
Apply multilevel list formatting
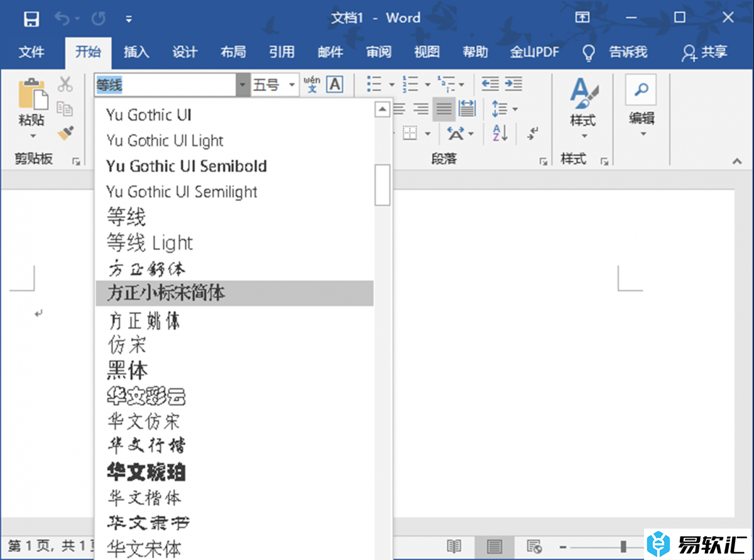tap(447, 84)
